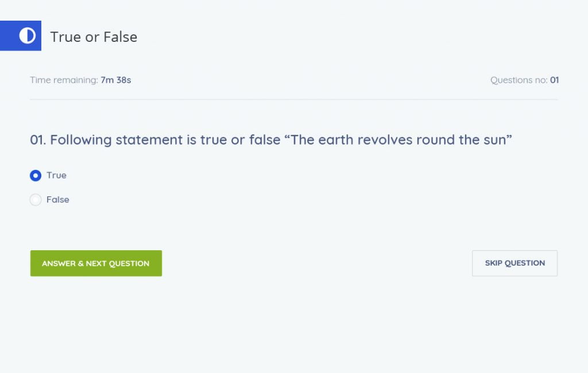Click the filled blue dot of the True option

[36, 176]
